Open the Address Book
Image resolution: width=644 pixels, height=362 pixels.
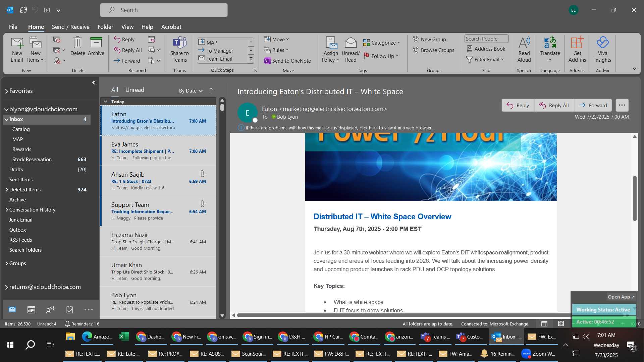(x=486, y=49)
